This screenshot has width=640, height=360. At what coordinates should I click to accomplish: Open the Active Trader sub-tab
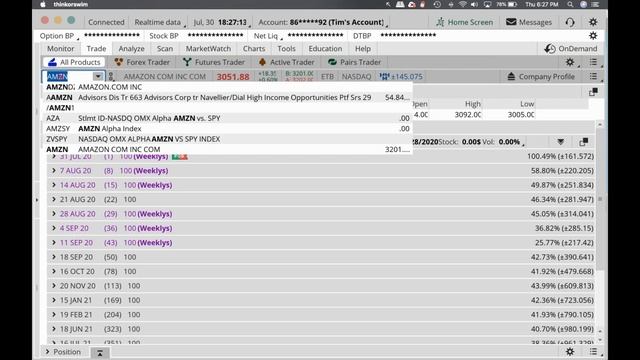click(287, 62)
